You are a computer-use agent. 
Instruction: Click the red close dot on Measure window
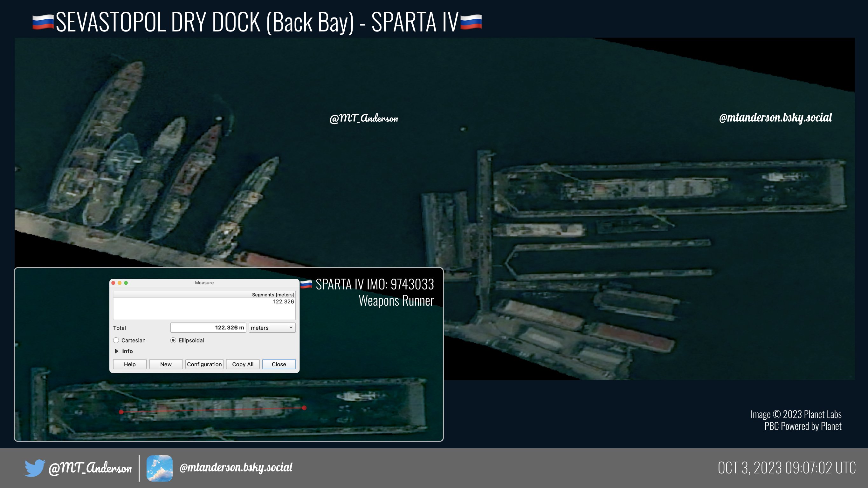coord(114,283)
